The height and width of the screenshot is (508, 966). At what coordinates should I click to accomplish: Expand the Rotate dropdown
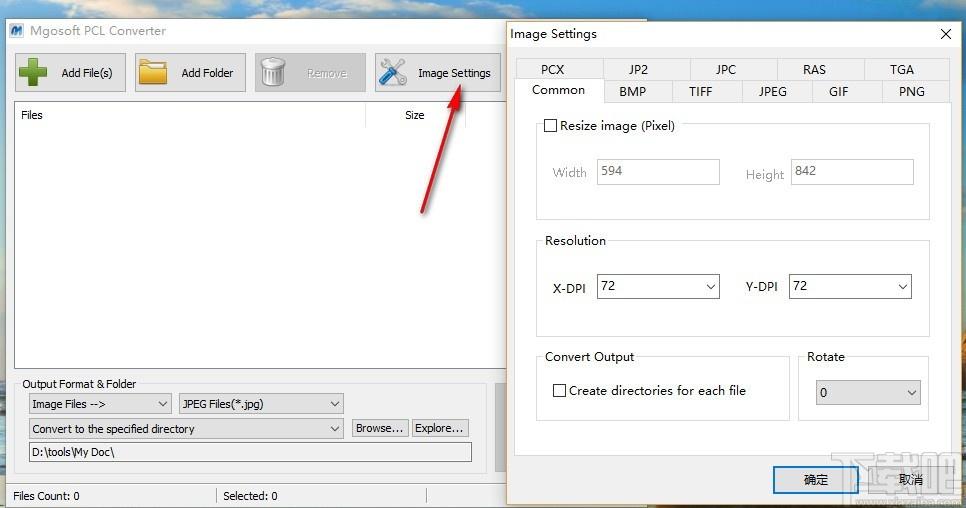[868, 392]
